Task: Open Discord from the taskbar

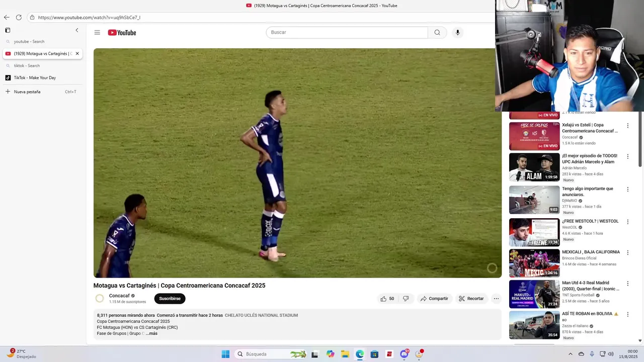Action: [x=404, y=354]
